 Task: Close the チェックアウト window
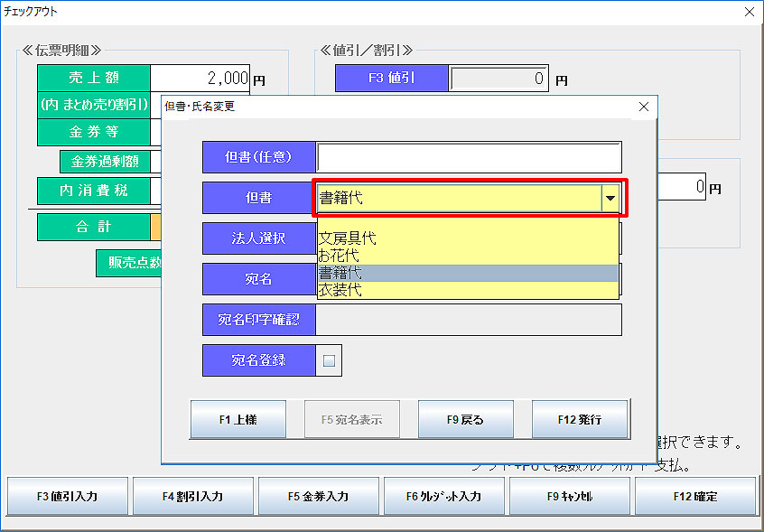[x=750, y=12]
